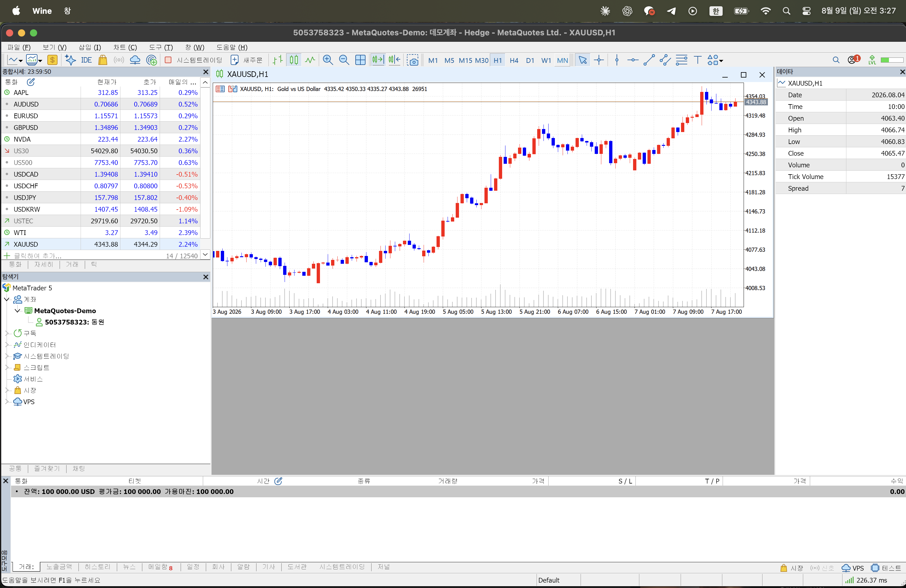The width and height of the screenshot is (906, 588).
Task: Collapse the MetaQuotes-Demo tree node
Action: pyautogui.click(x=17, y=311)
